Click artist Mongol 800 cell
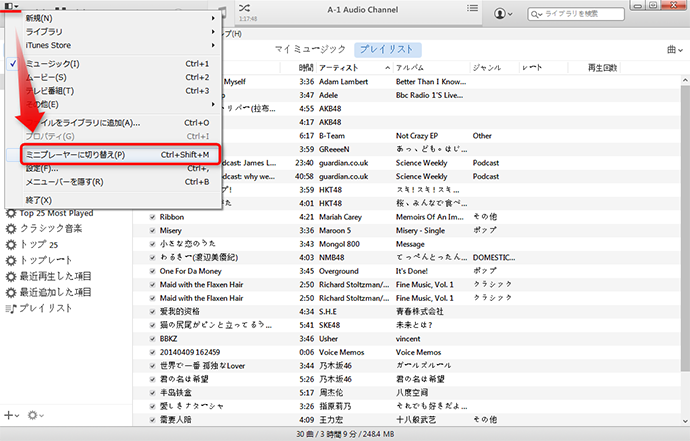Screen dimensions: 690x441 (339, 244)
